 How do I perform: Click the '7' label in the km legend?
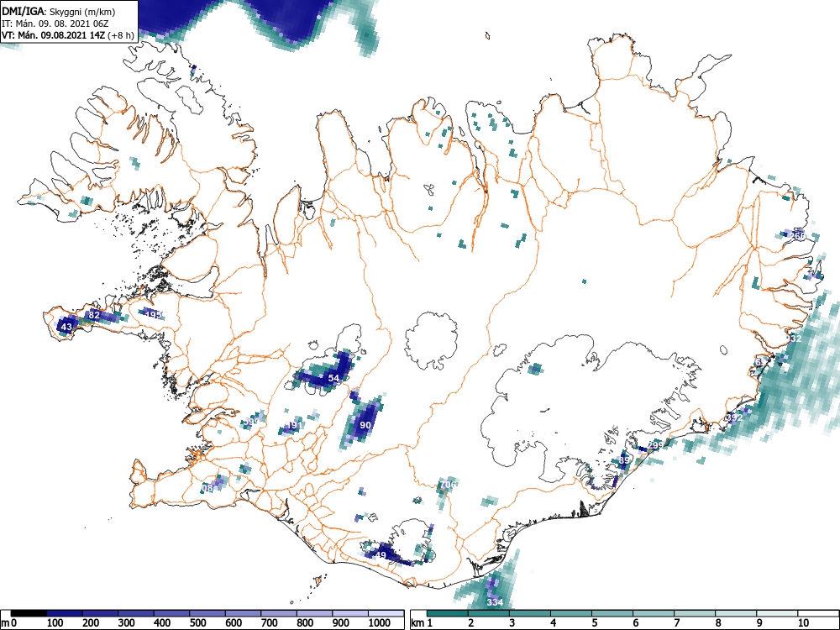pyautogui.click(x=677, y=623)
